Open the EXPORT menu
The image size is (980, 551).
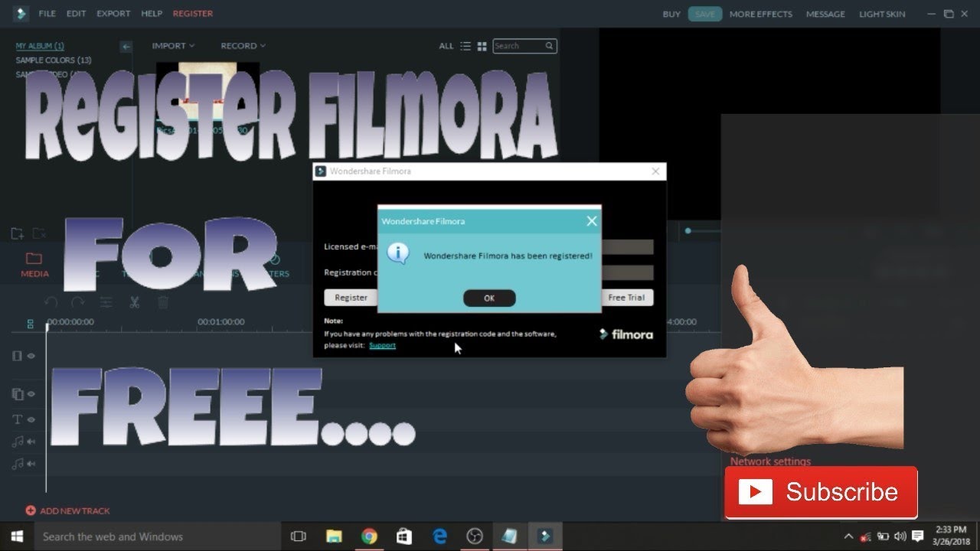click(113, 14)
